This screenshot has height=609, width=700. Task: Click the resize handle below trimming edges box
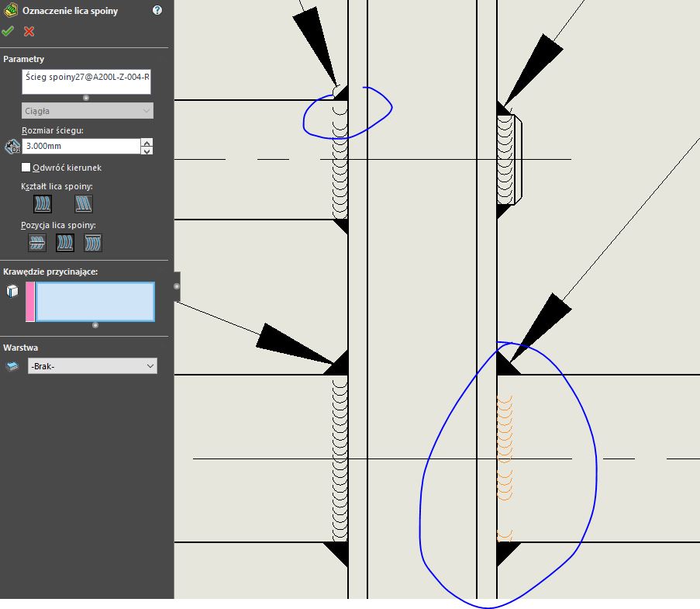pyautogui.click(x=95, y=325)
